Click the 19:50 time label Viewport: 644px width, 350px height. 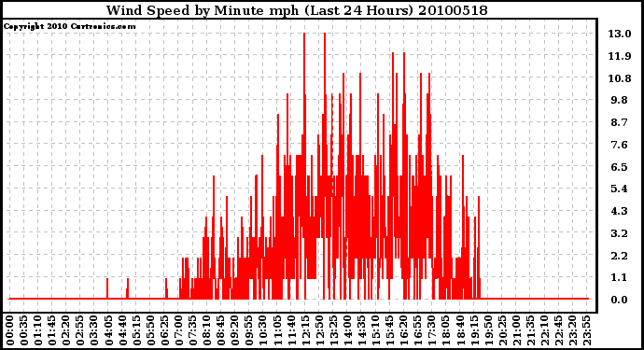(x=487, y=331)
